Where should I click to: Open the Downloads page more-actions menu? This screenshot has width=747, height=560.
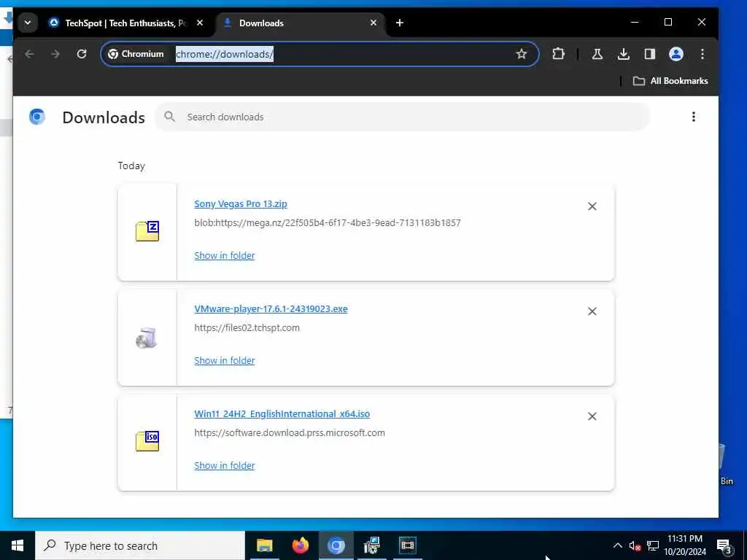694,117
